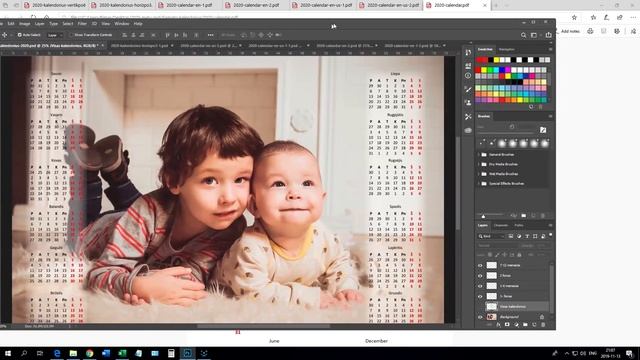
Task: Hide the Background layer
Action: pyautogui.click(x=480, y=317)
